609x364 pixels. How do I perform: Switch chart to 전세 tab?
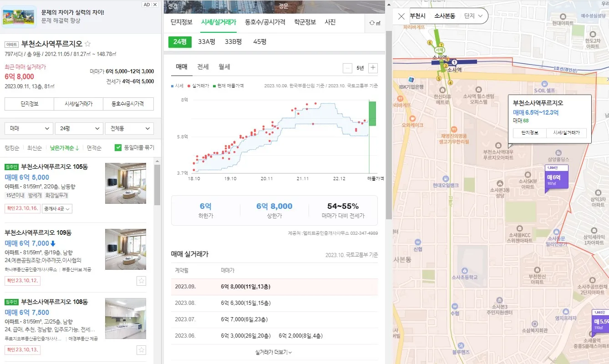(x=203, y=67)
